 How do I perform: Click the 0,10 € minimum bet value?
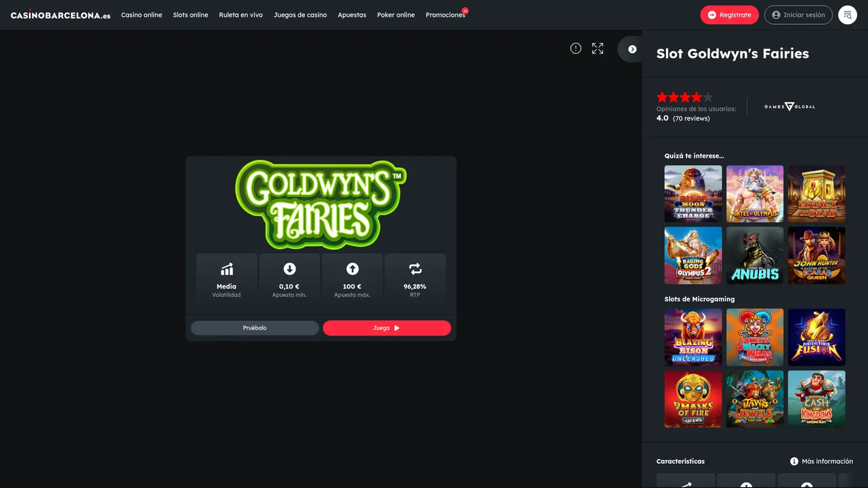point(289,287)
